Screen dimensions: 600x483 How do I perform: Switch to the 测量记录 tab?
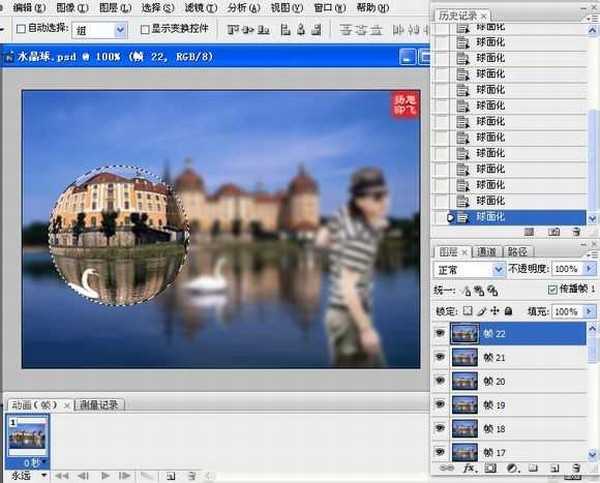tap(99, 405)
